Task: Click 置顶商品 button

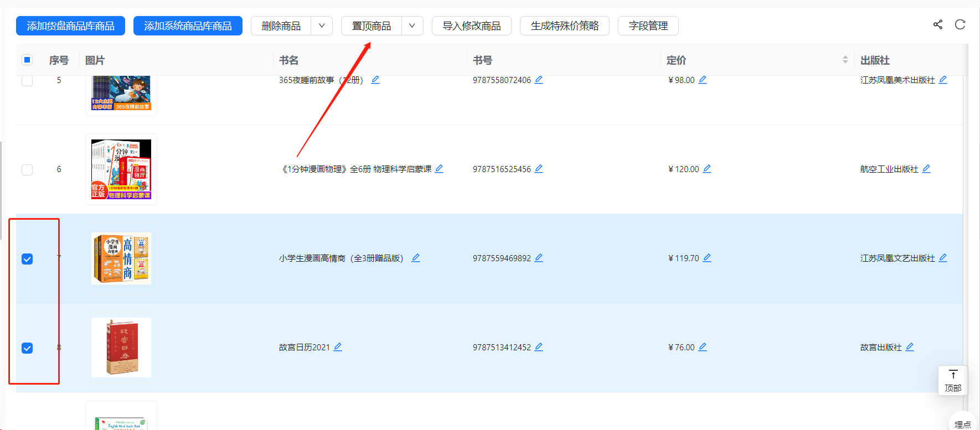Action: (372, 25)
